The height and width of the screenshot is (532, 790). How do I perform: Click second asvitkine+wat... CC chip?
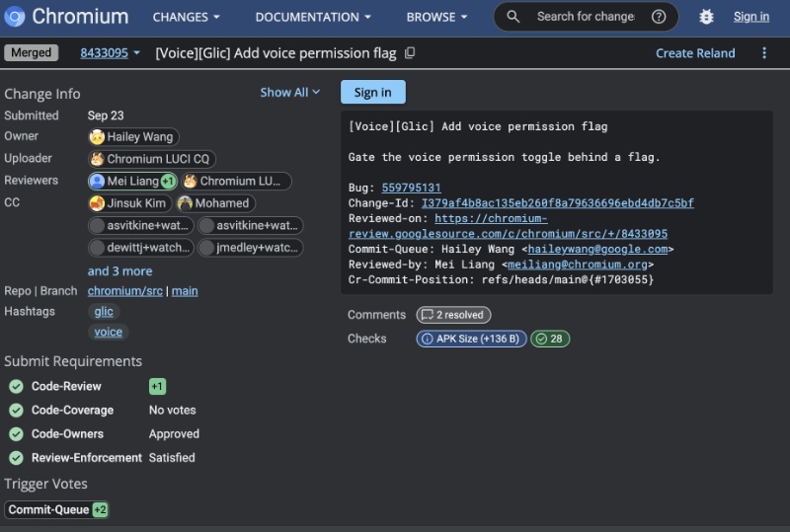pos(251,225)
